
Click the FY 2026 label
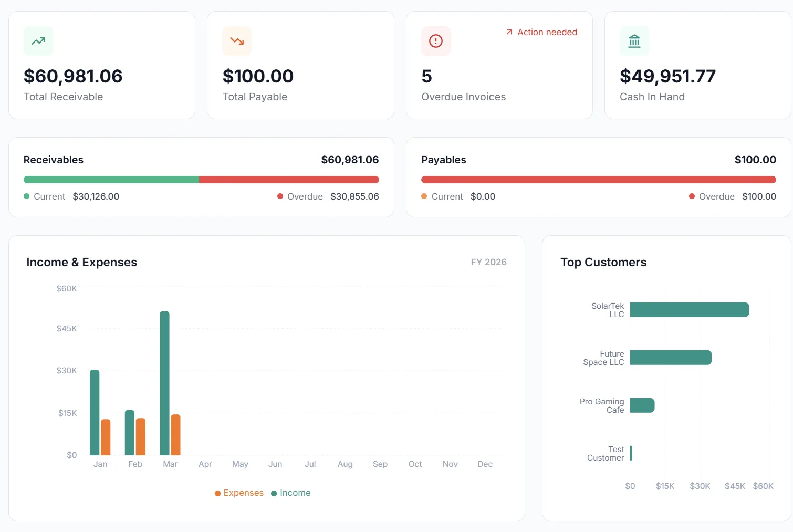(x=488, y=262)
